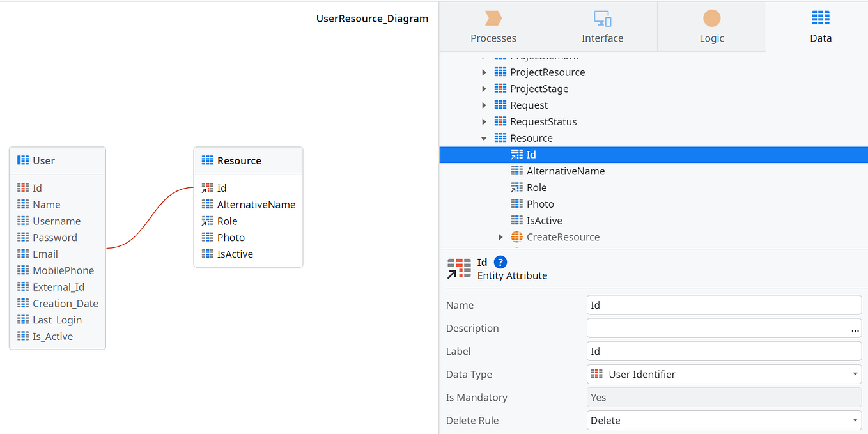Click the Photo attribute icon in the tree

[x=516, y=203]
